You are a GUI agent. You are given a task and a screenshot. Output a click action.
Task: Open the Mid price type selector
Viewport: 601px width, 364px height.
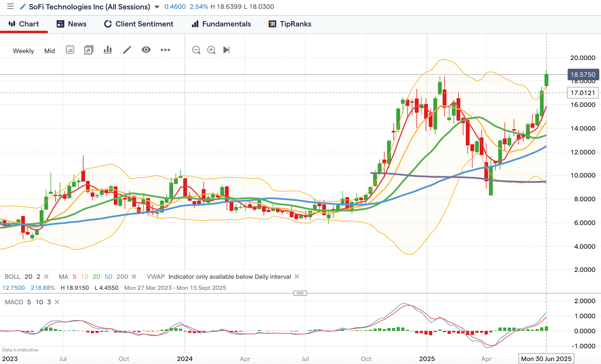click(50, 51)
